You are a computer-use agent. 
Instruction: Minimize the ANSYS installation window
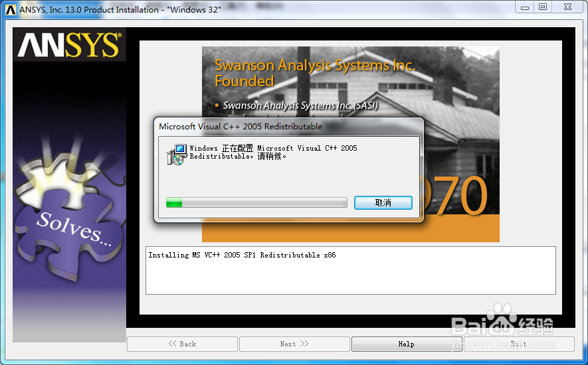pos(525,7)
